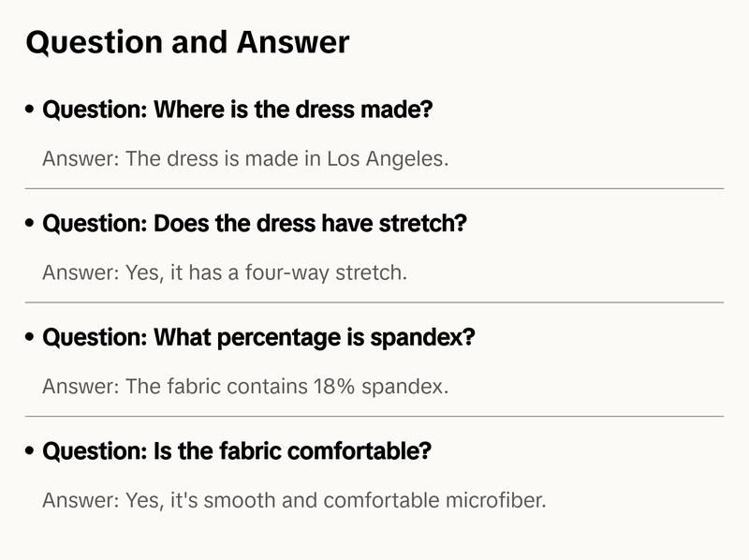Expand the "Does the dress have stretch?" question
The height and width of the screenshot is (560, 749).
[255, 224]
